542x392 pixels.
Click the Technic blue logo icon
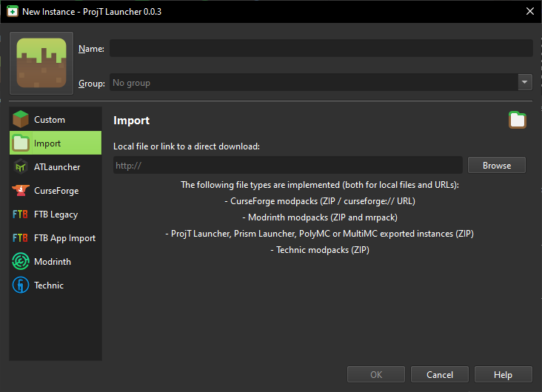point(21,285)
